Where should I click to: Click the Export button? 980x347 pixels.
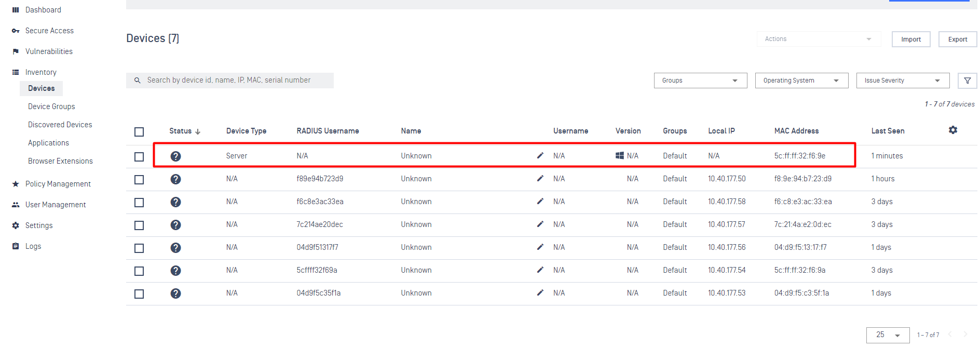coord(958,39)
